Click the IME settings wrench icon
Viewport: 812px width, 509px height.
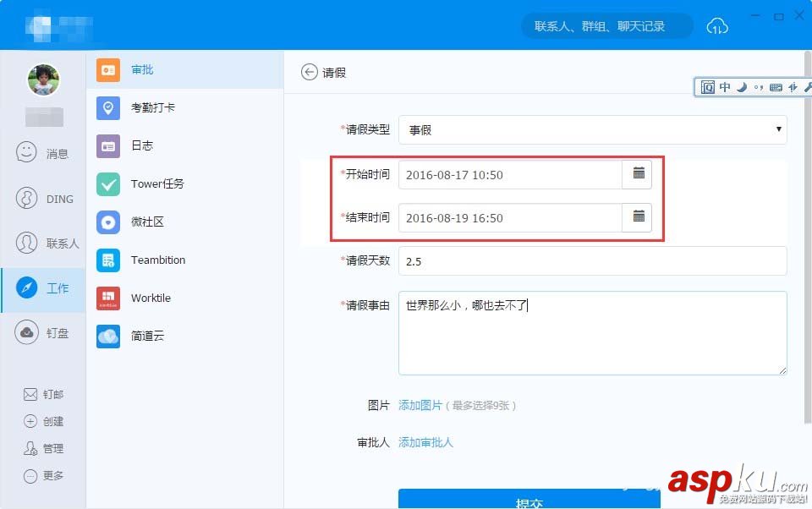click(808, 87)
